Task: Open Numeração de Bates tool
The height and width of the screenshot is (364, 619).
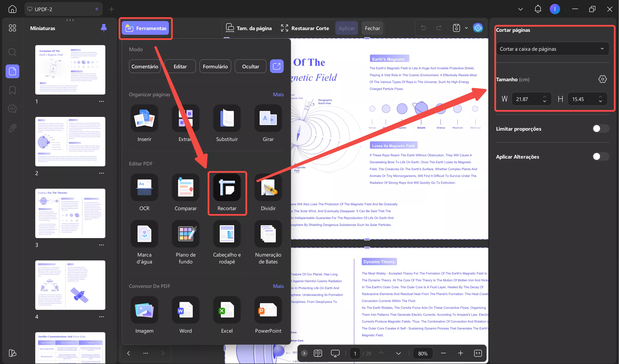Action: point(268,234)
